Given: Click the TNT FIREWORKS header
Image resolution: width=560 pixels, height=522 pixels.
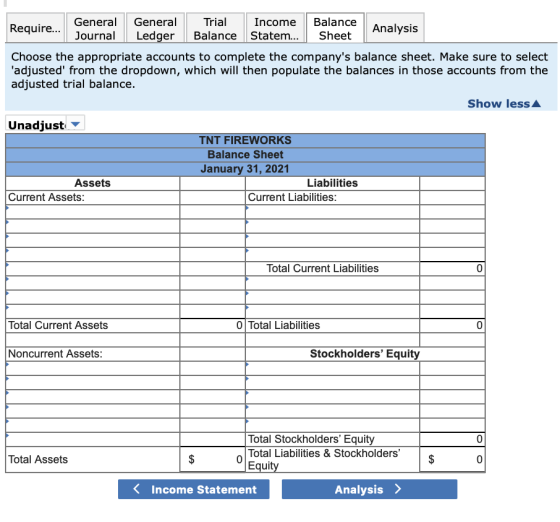Looking at the screenshot, I should point(245,140).
